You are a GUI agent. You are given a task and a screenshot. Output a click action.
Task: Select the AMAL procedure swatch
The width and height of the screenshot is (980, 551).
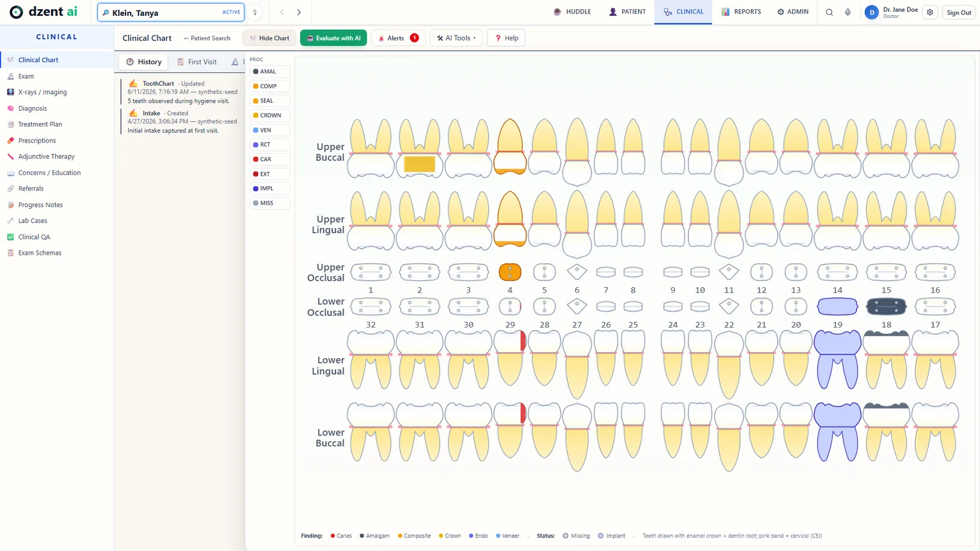click(269, 72)
